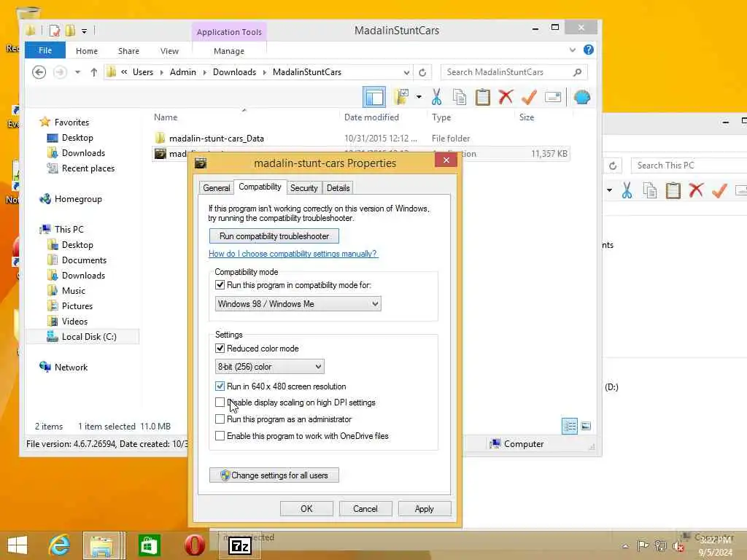The width and height of the screenshot is (747, 560).
Task: Go back with the Back arrow button
Action: click(x=39, y=72)
